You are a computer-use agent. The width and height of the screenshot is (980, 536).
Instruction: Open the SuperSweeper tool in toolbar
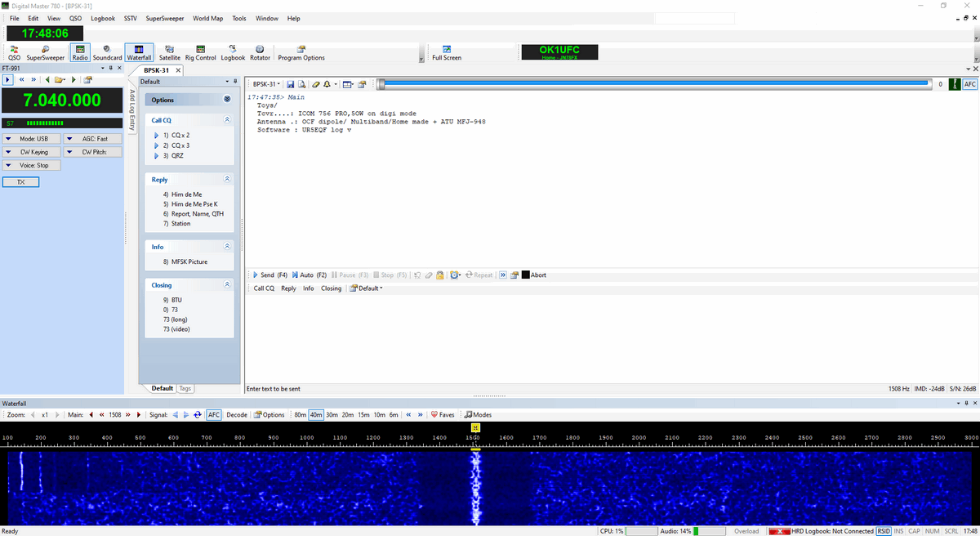(x=46, y=53)
